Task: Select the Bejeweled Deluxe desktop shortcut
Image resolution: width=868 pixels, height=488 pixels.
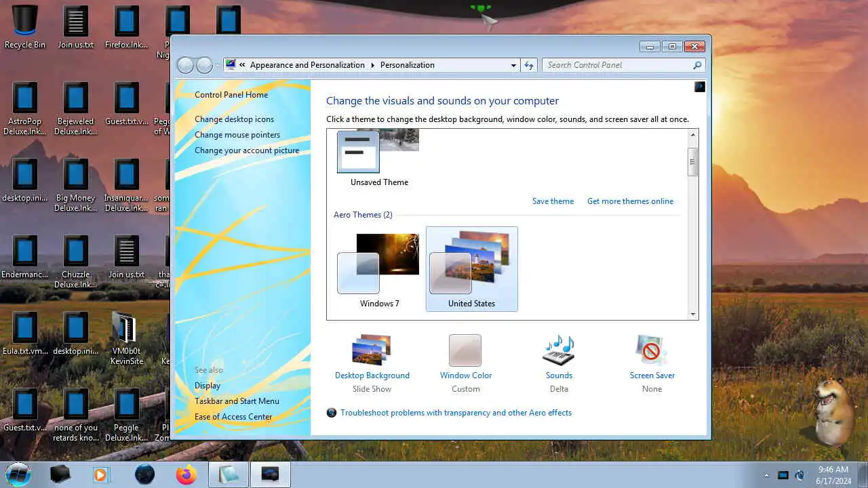Action: coord(75,108)
